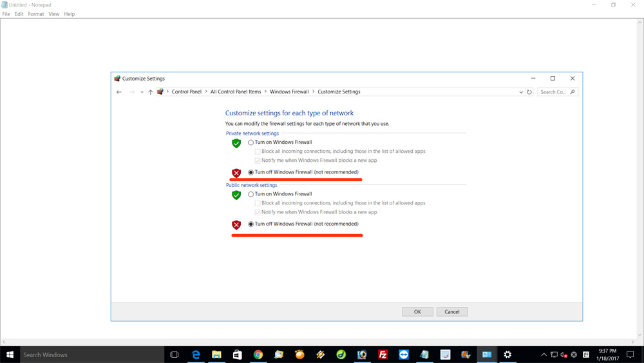Click the muted volume tray icon
The width and height of the screenshot is (644, 363).
tap(564, 355)
